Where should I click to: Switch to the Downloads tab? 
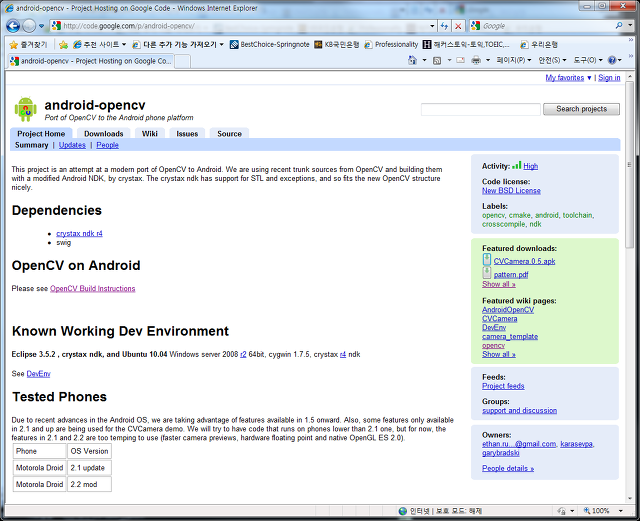coord(103,134)
